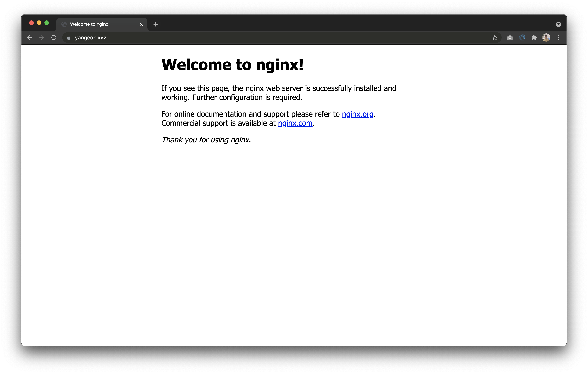The height and width of the screenshot is (374, 588).
Task: Open the nginx.com link
Action: pyautogui.click(x=295, y=123)
